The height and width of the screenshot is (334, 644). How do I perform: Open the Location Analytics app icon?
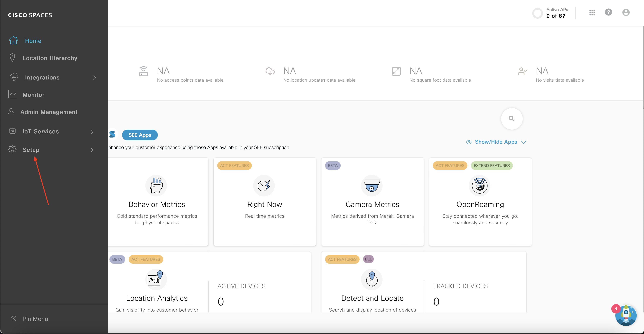(x=156, y=279)
